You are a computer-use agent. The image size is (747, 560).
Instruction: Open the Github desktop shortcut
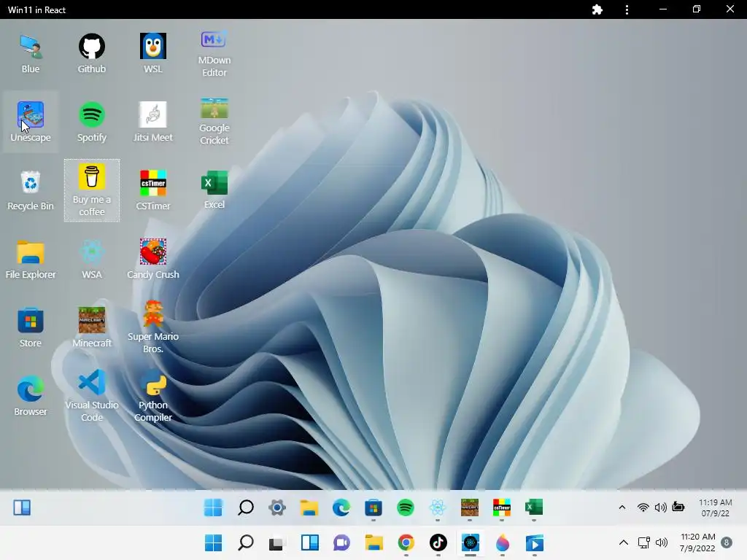(91, 53)
